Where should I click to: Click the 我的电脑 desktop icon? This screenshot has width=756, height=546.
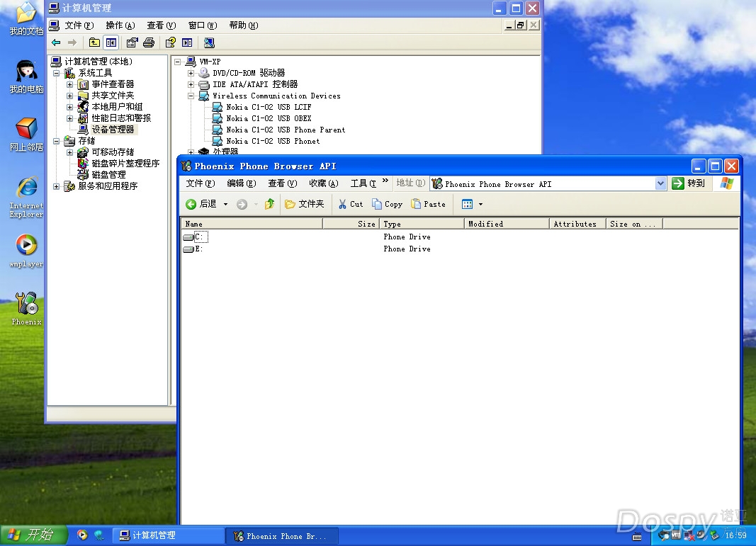(x=26, y=76)
